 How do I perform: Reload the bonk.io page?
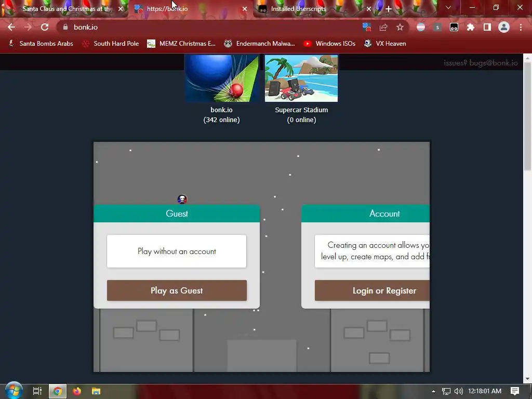[45, 27]
